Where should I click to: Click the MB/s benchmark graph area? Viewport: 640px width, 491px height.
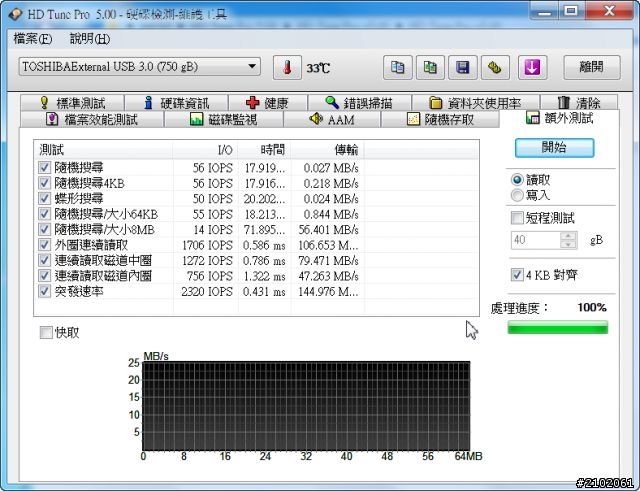[306, 406]
